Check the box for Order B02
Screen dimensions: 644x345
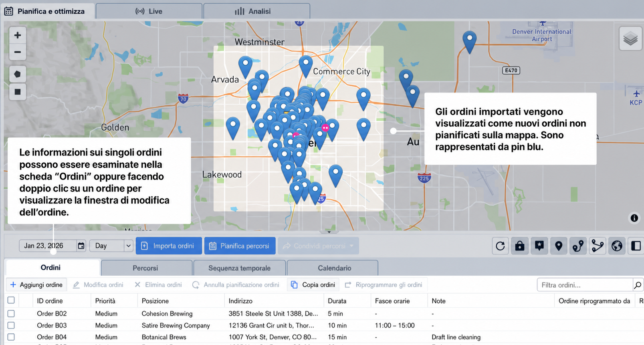click(x=11, y=313)
